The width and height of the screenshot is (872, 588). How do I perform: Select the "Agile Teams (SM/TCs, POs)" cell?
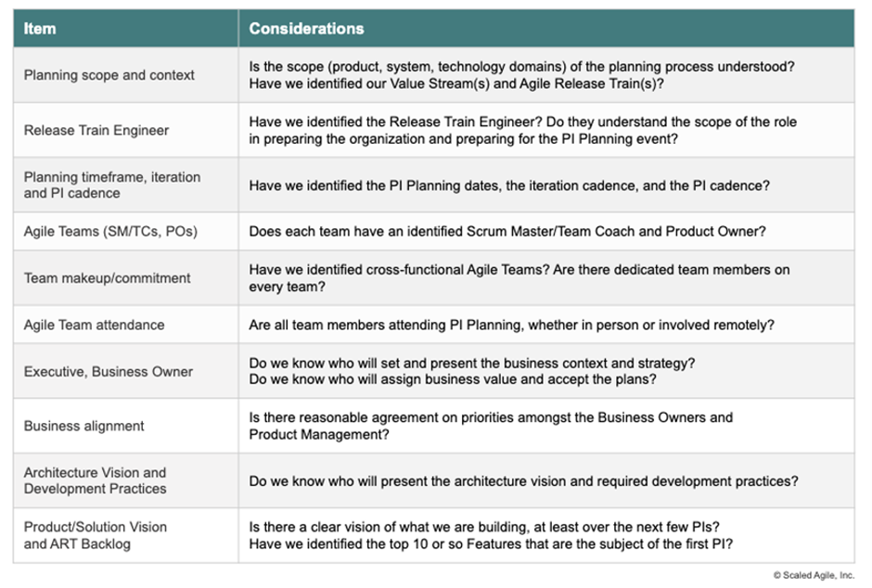pyautogui.click(x=110, y=231)
